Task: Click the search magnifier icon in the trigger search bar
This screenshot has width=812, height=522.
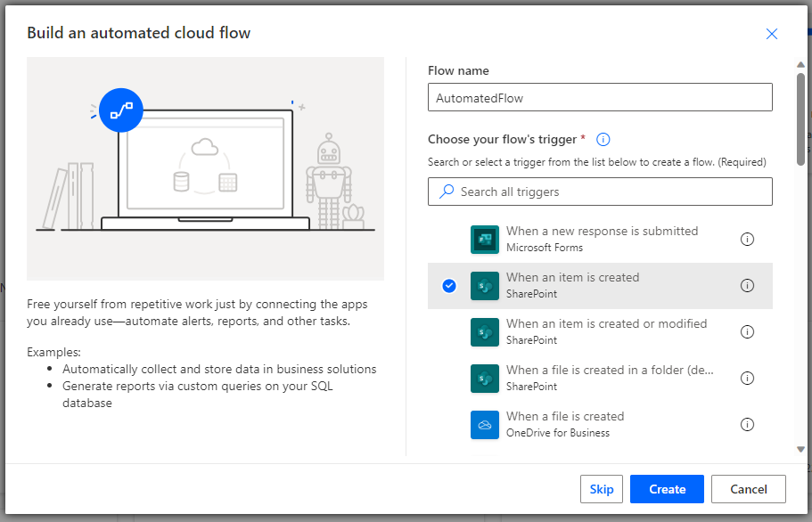Action: click(446, 192)
